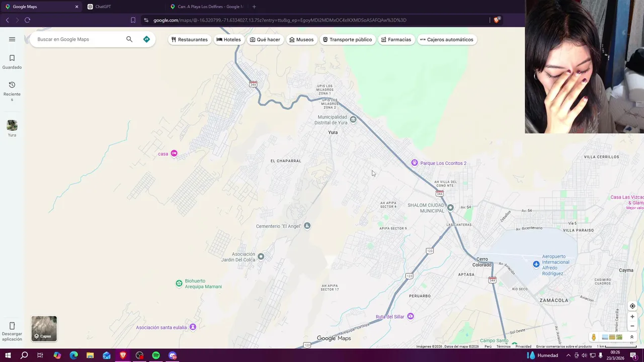
Task: Click the ZAMÁCOLA map label
Action: [x=553, y=300]
